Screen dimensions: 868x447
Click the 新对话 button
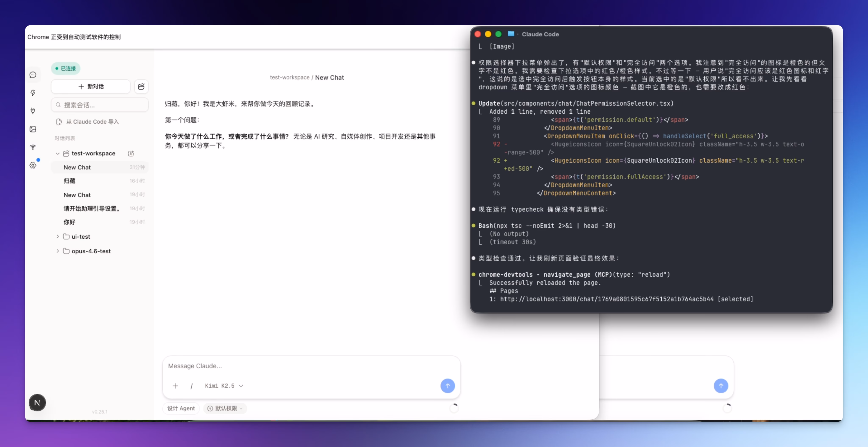(90, 86)
